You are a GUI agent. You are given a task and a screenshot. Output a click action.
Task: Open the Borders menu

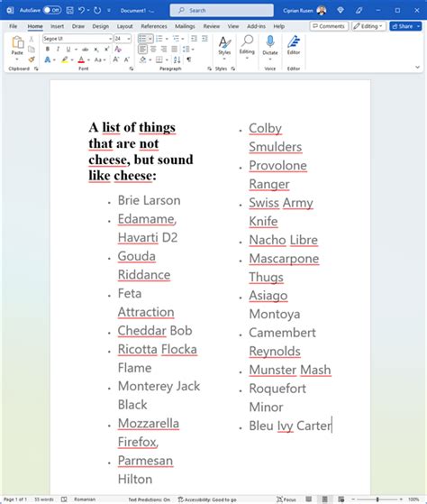coord(159,60)
